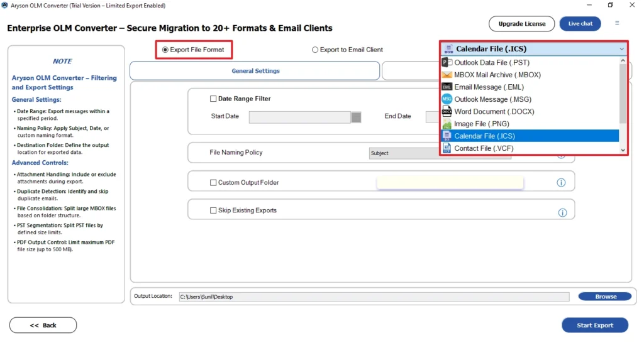Click the format list scrollbar thumb

(623, 94)
